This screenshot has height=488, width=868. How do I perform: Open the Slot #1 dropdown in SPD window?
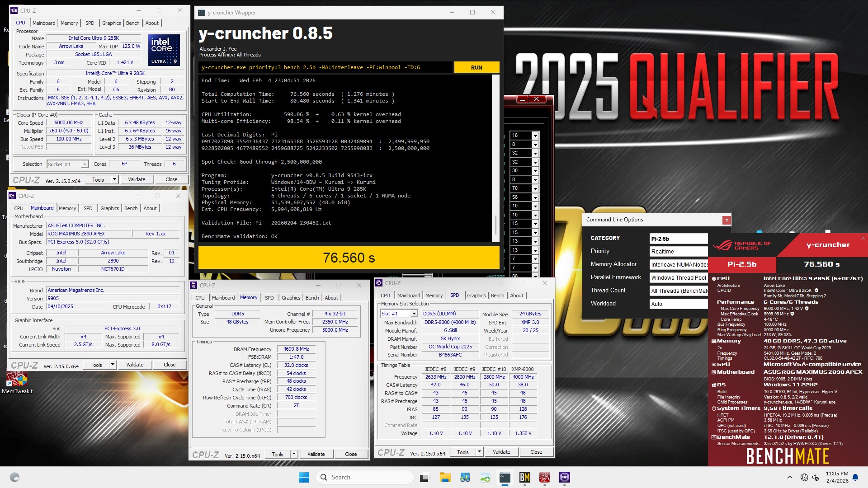414,314
